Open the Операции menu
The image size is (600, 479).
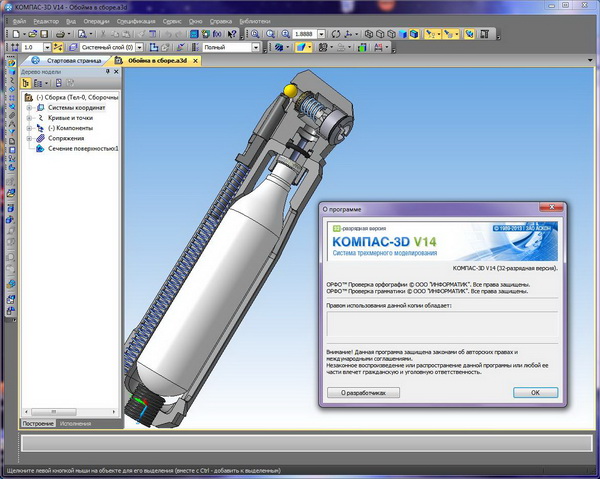tap(96, 20)
